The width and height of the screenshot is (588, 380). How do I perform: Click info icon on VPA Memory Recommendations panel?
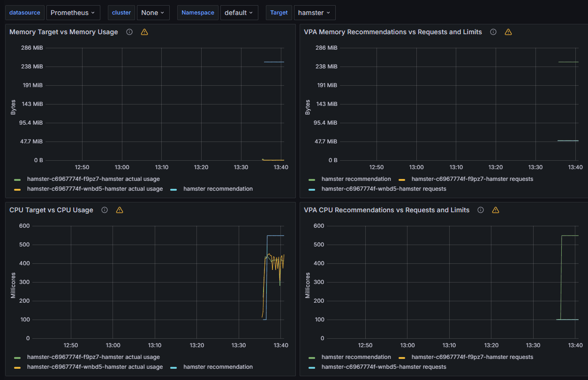point(493,32)
